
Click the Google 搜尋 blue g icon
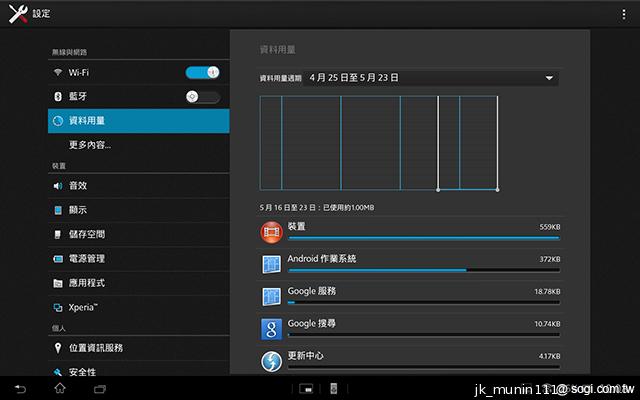[271, 329]
